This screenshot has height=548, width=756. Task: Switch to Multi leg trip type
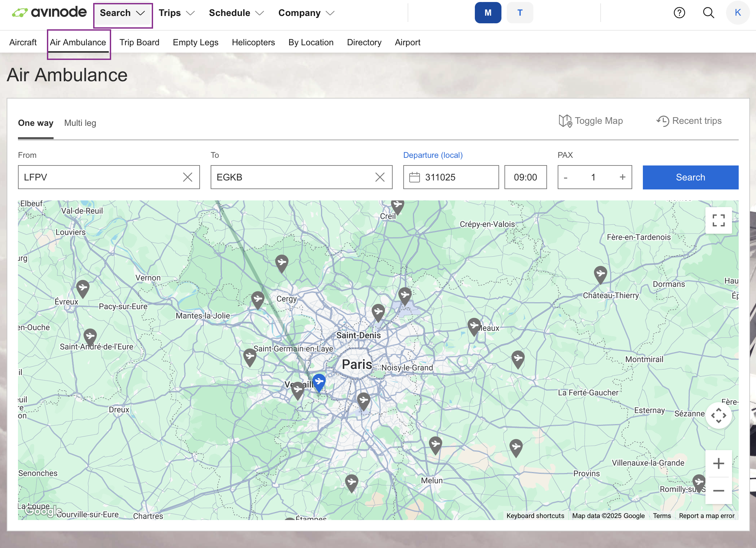[80, 123]
